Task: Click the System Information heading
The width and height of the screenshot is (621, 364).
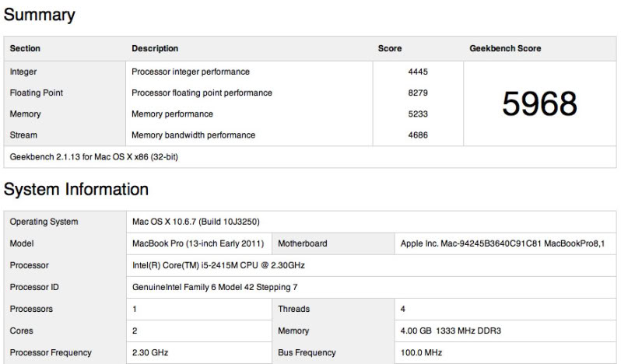Action: click(x=76, y=189)
